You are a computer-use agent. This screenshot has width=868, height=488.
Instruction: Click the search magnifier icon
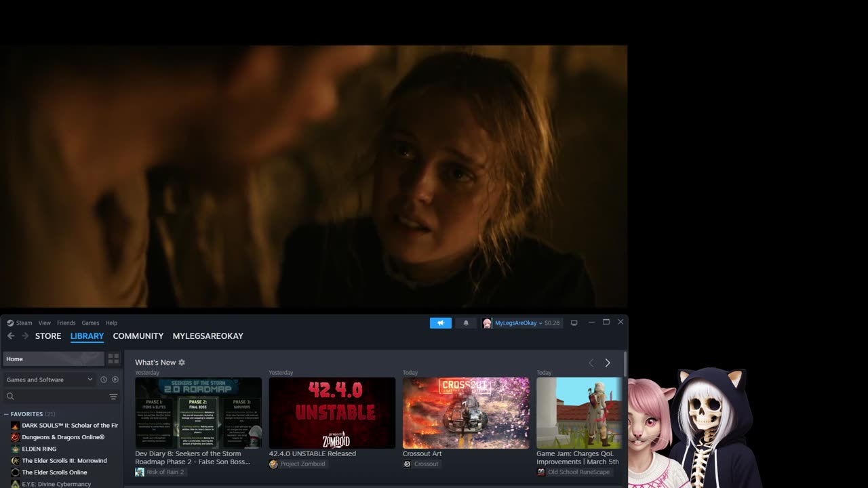[x=10, y=396]
